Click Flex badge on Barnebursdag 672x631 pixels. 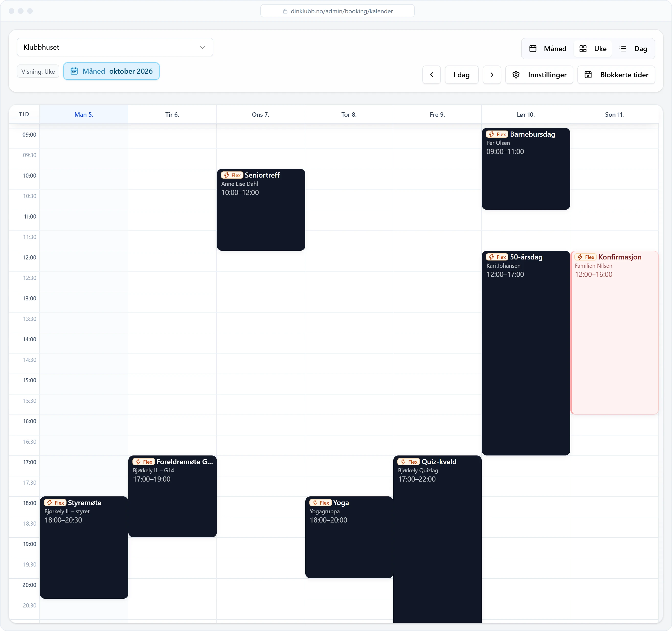click(497, 134)
